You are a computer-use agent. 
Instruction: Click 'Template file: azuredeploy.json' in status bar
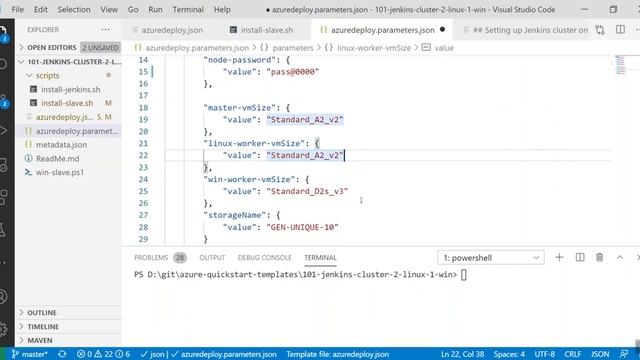point(338,354)
